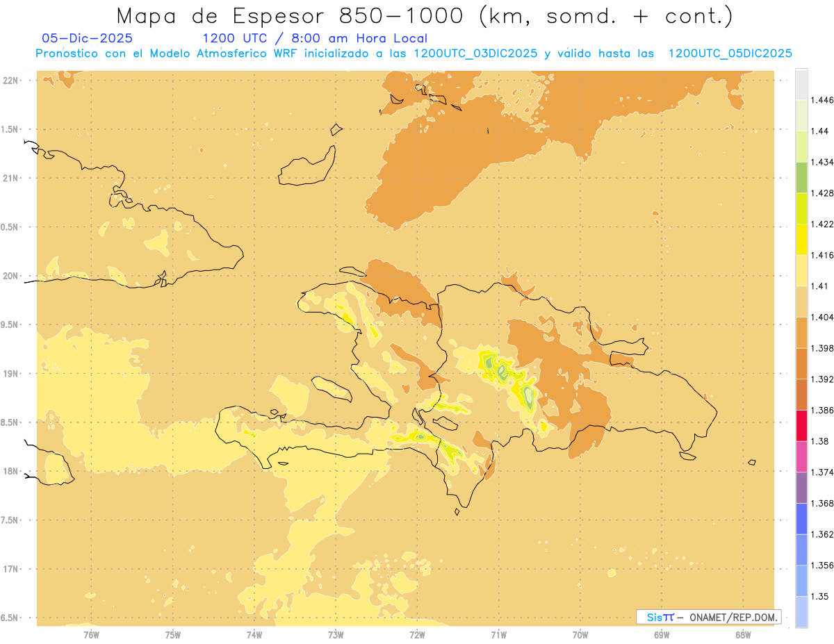Click the legend value "1.416"
834x644 pixels.
(823, 255)
